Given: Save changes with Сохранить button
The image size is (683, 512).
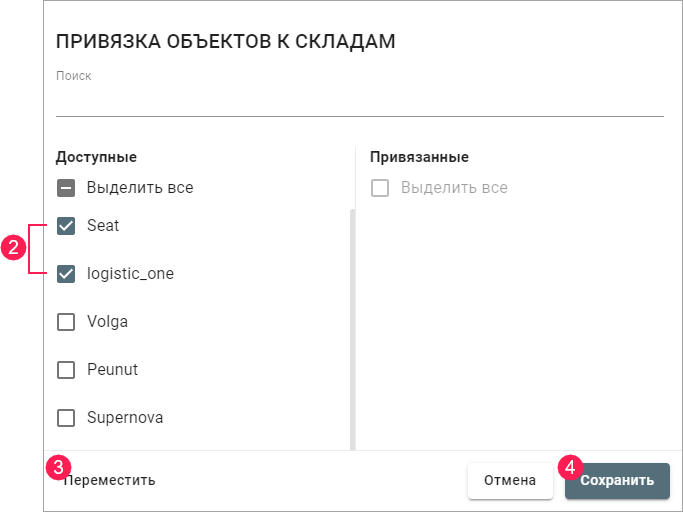Looking at the screenshot, I should click(617, 480).
